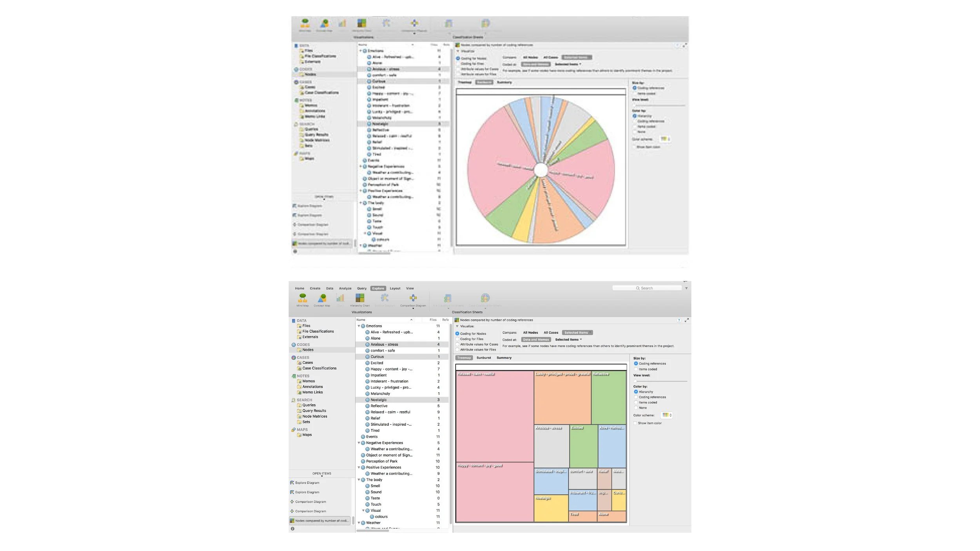Open Compare 'Selected Items' dropdown, lower window

[x=577, y=333]
